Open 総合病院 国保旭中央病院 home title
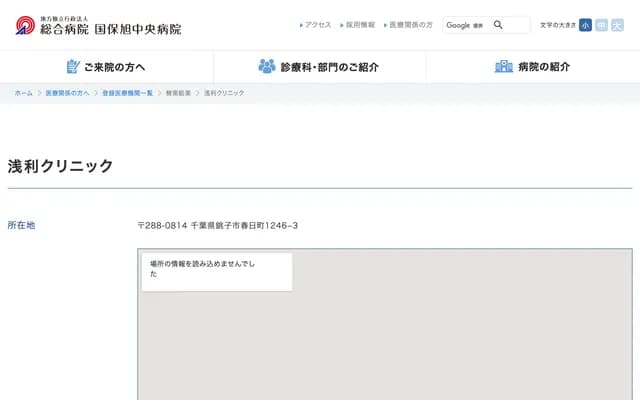 point(111,29)
